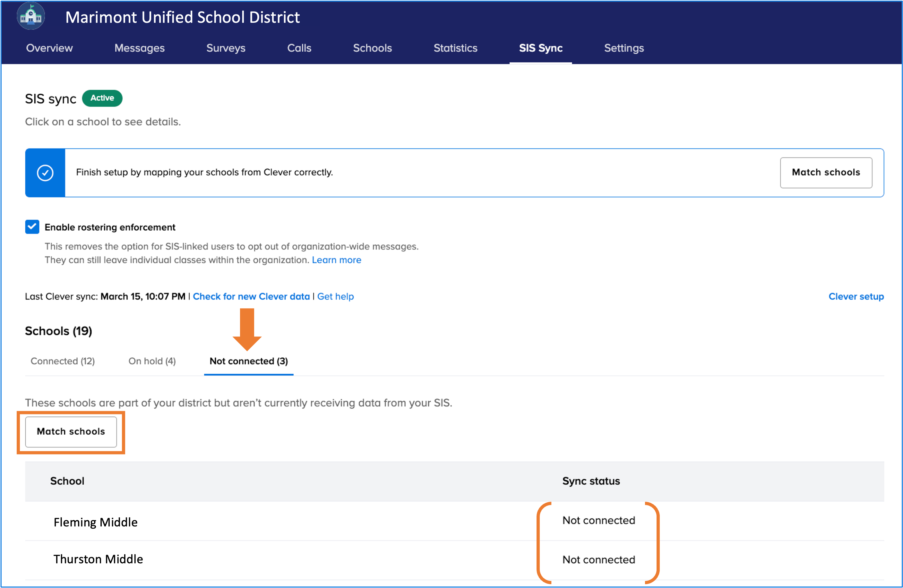Open Fleming Middle school details
Screen dimensions: 903x588
coord(96,522)
